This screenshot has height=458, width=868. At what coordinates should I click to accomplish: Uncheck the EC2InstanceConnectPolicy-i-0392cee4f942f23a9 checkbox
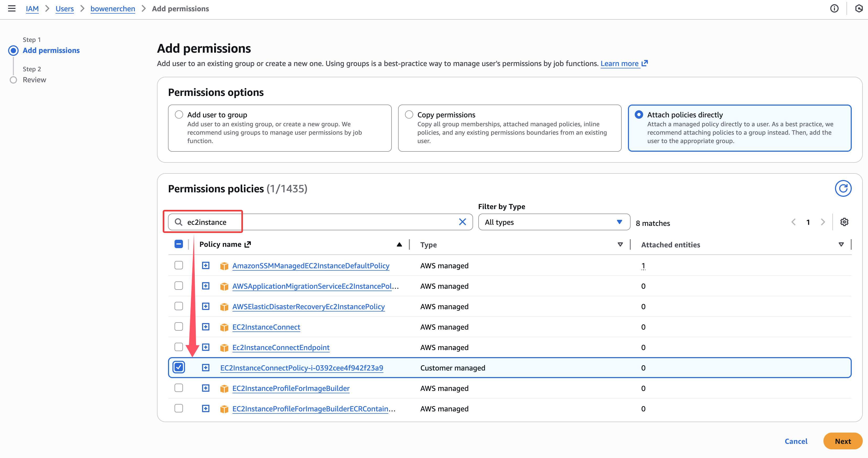click(178, 367)
